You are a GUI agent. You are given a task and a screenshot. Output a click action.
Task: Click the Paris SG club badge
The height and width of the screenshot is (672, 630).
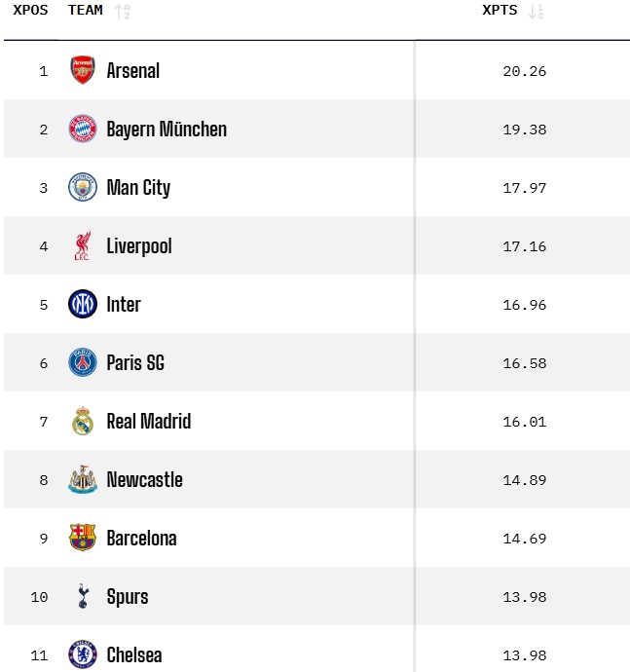(x=83, y=362)
